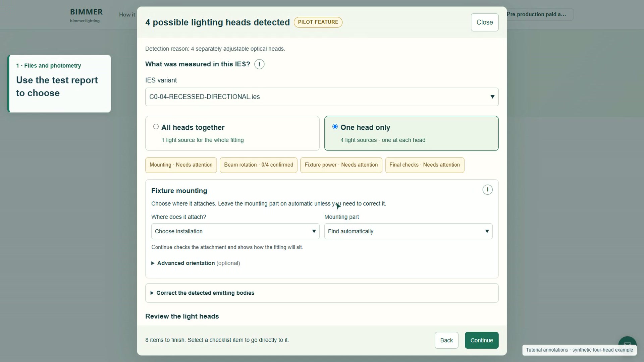Open info icon beside 'What was measured' question
Viewport: 644px width, 362px height.
coord(259,64)
